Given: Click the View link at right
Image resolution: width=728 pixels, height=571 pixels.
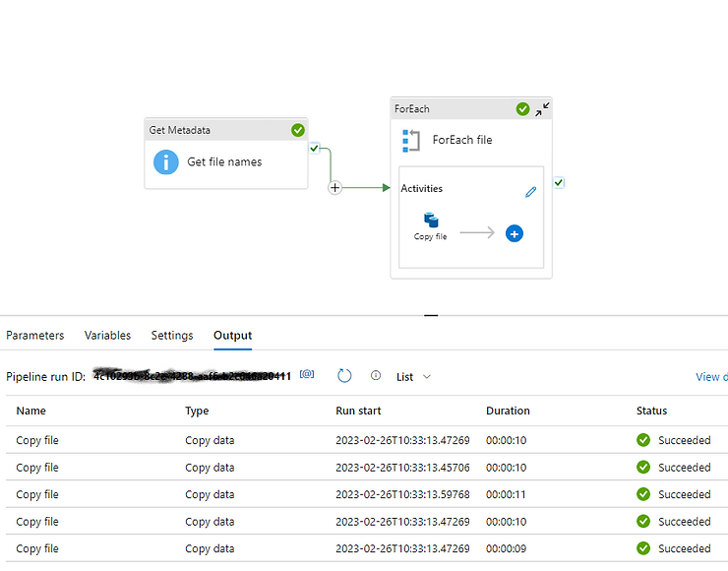Looking at the screenshot, I should click(710, 376).
